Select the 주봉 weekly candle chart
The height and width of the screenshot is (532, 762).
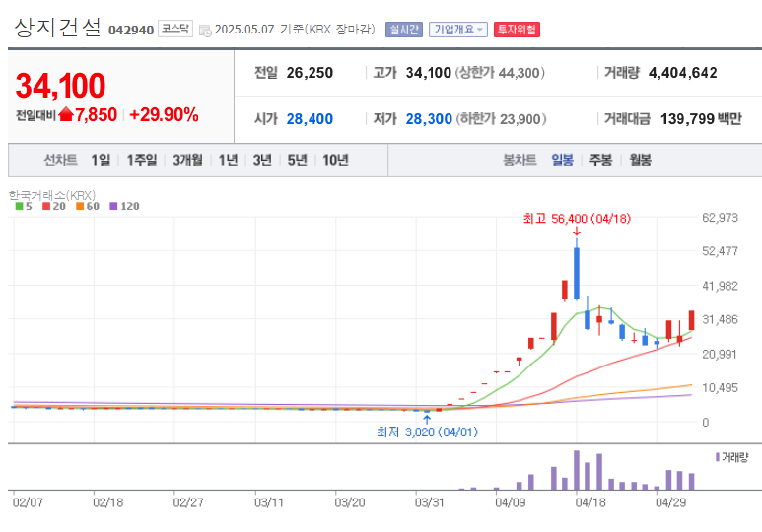point(600,160)
